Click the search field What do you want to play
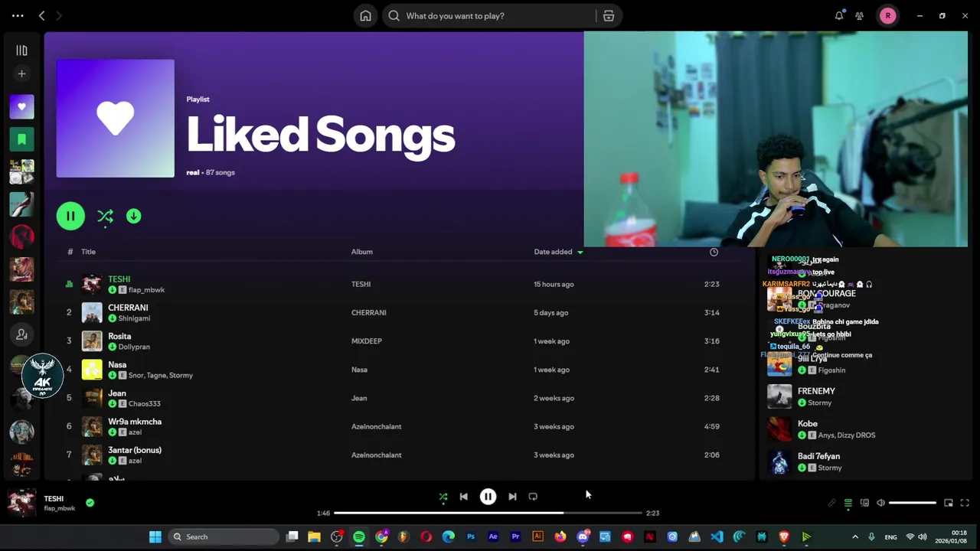Image resolution: width=980 pixels, height=551 pixels. coord(490,15)
